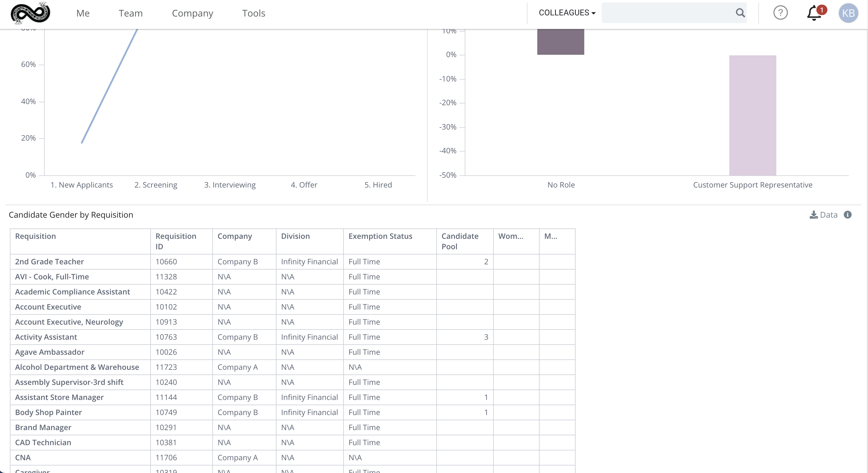Image resolution: width=868 pixels, height=473 pixels.
Task: Click the funnel chart blue line
Action: point(109,86)
